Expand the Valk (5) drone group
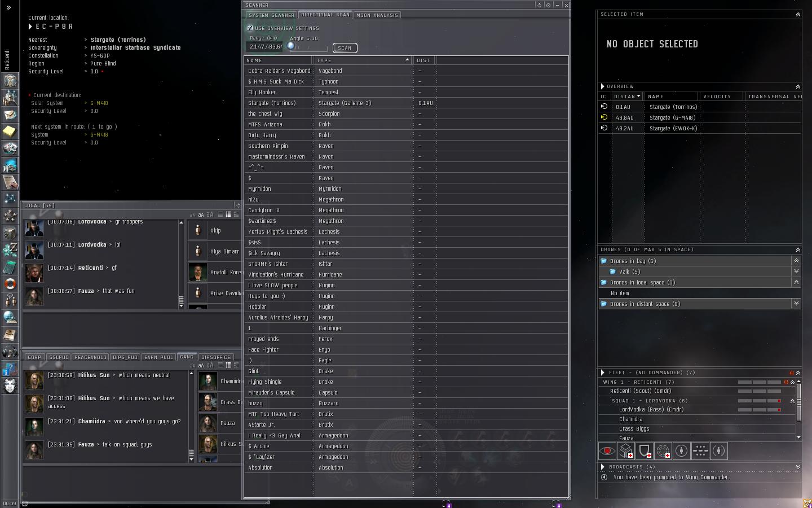Screen dimensions: 812x508 click(796, 271)
